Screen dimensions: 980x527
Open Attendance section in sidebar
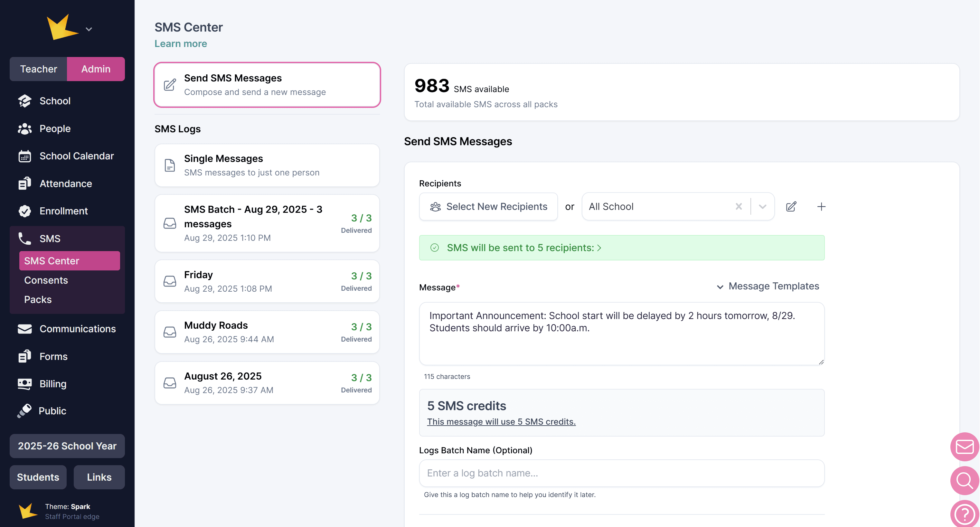click(x=65, y=184)
